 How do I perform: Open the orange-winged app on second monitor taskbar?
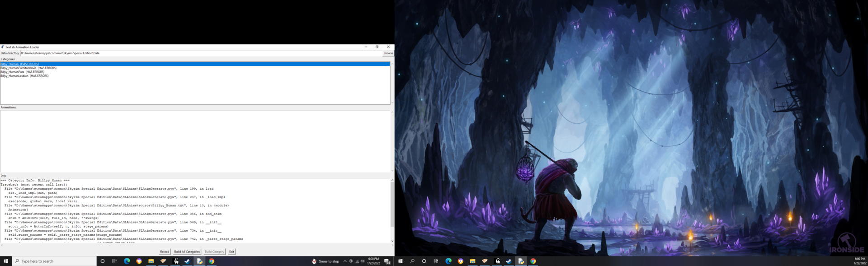click(x=485, y=261)
